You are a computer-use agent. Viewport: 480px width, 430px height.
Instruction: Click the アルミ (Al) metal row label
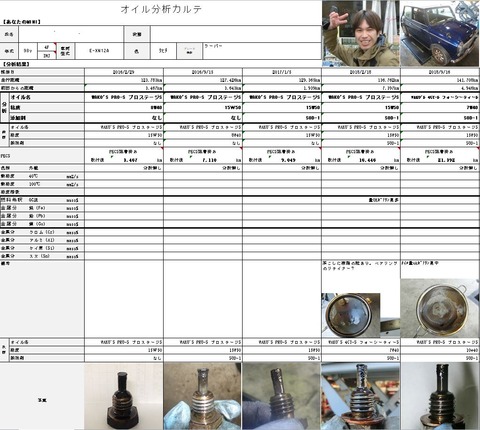pyautogui.click(x=42, y=240)
